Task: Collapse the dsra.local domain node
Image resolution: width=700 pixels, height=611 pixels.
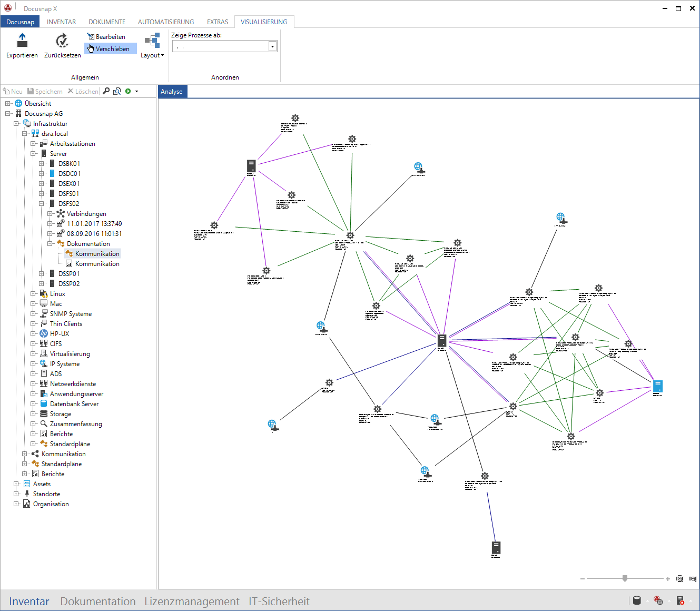Action: 25,134
